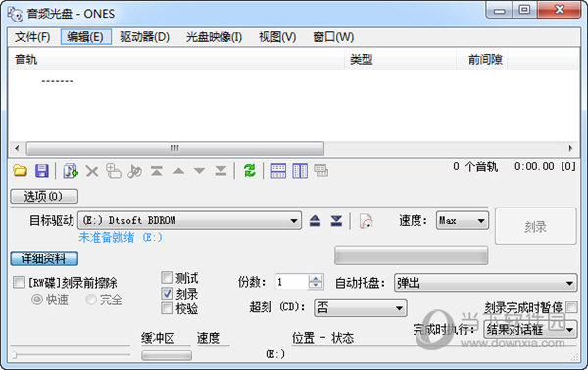Eject the drive tray with up-arrow icon
The image size is (588, 370).
tap(315, 221)
